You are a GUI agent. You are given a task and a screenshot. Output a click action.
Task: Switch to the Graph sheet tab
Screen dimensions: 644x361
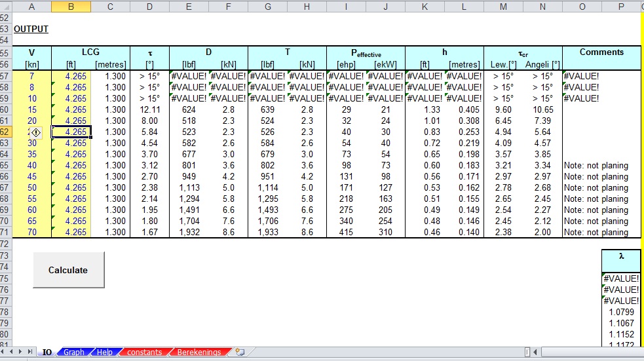(73, 352)
